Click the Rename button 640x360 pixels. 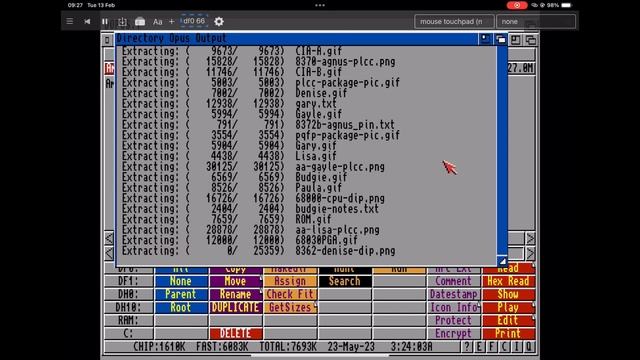(x=236, y=294)
